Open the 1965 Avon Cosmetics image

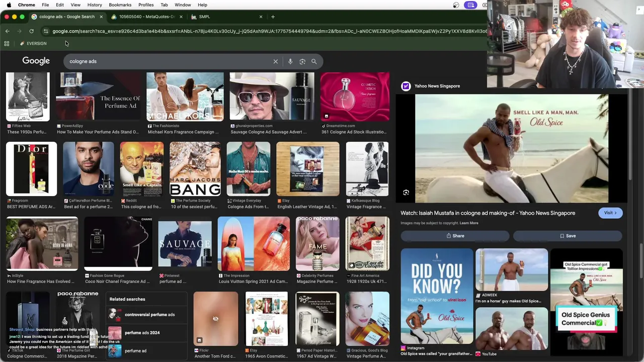(267, 319)
